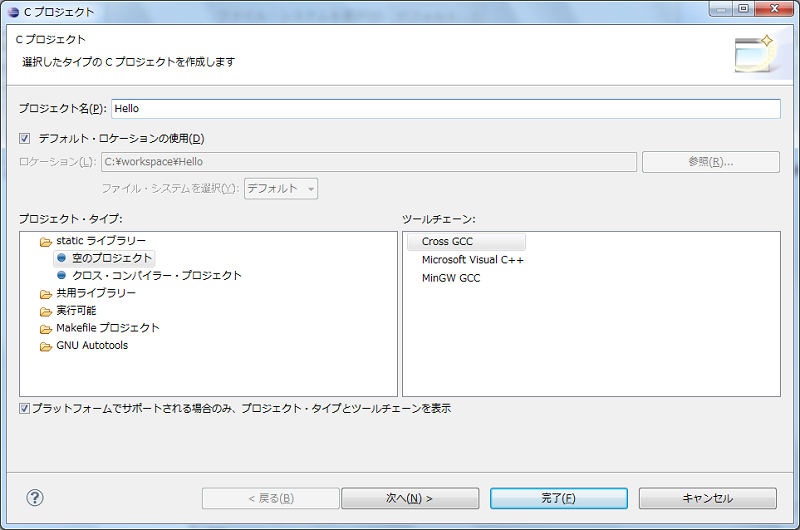Click キャンセル button
Image resolution: width=800 pixels, height=530 pixels.
click(708, 498)
